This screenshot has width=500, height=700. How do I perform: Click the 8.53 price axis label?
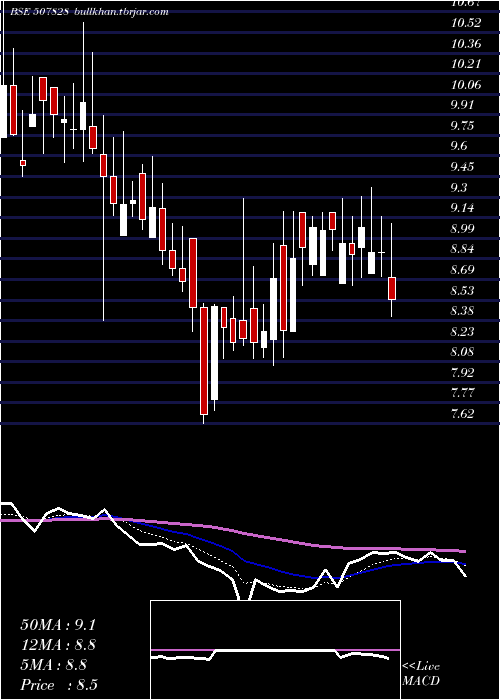(462, 291)
